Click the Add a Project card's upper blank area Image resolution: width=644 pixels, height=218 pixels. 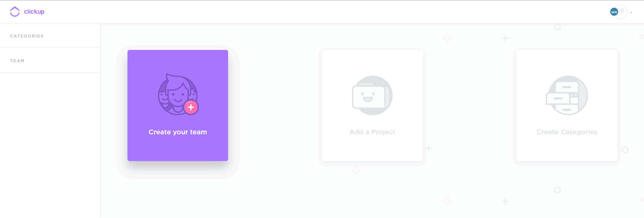coord(372,62)
